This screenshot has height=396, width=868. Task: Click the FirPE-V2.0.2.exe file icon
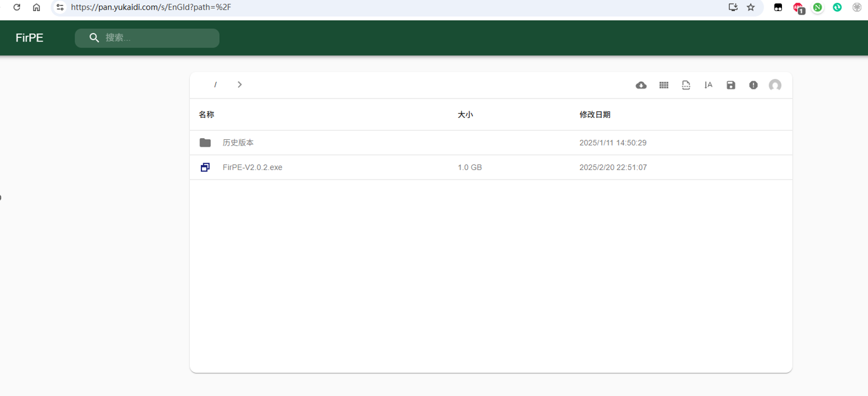click(x=205, y=167)
